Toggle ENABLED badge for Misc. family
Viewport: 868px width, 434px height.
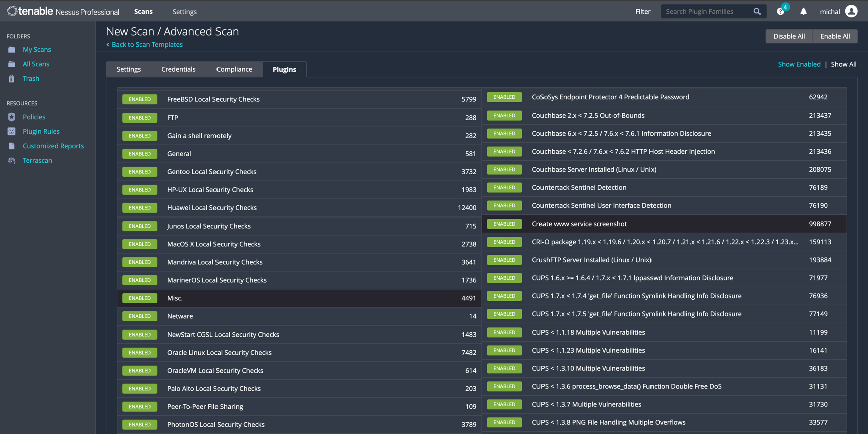pyautogui.click(x=140, y=298)
